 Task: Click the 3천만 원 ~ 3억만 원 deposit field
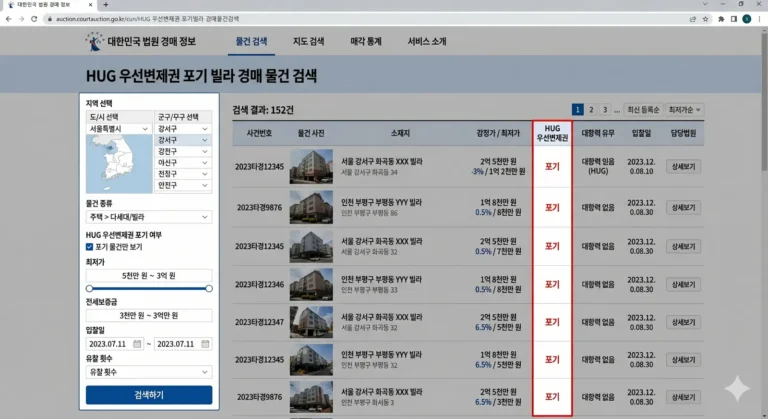(149, 316)
